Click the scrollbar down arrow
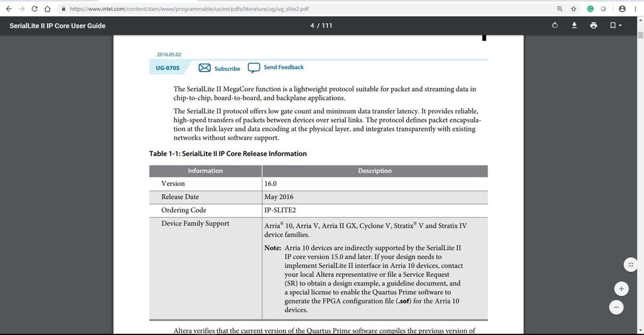The height and width of the screenshot is (335, 644). pos(640,330)
